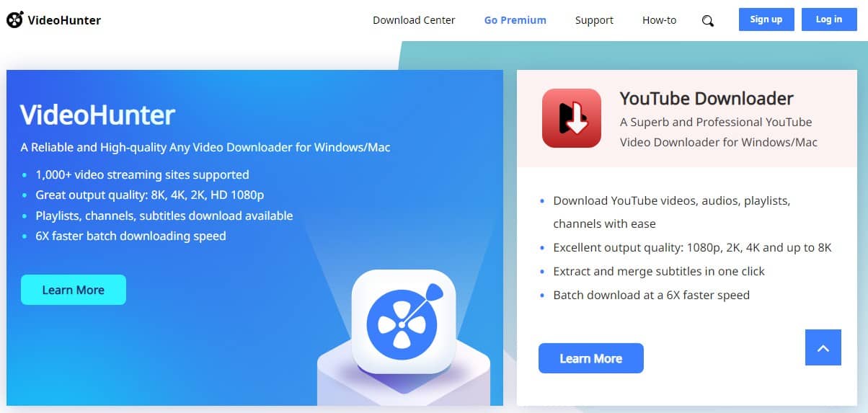Open search with the magnifier icon
This screenshot has height=413, width=868.
coord(708,21)
